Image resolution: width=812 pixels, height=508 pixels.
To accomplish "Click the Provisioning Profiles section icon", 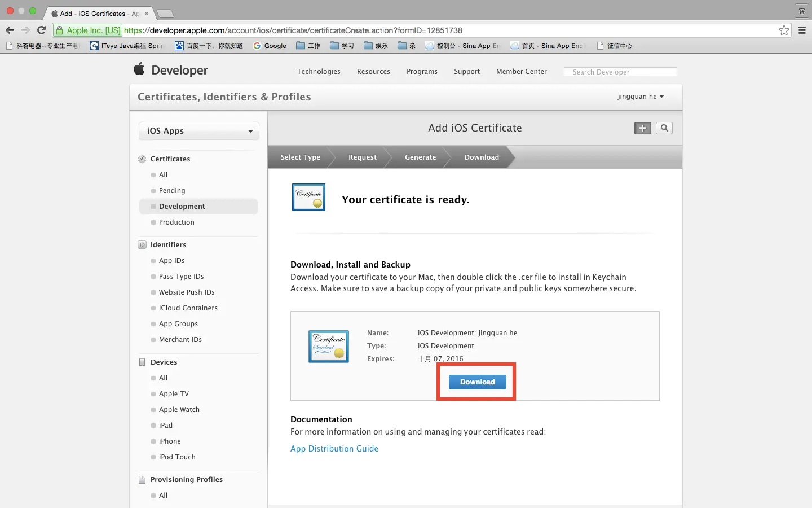I will tap(142, 480).
